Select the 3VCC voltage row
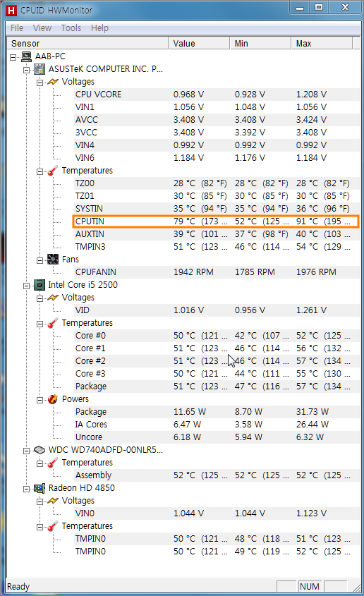 (217, 133)
